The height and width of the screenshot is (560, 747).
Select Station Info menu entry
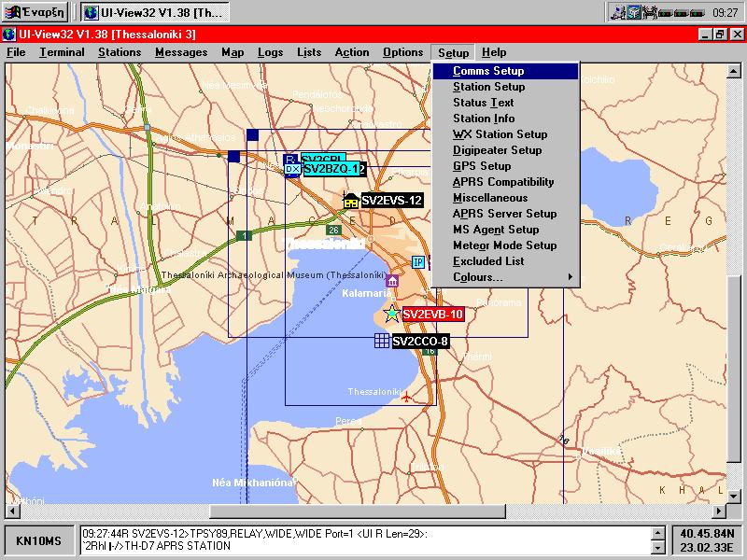(505, 119)
